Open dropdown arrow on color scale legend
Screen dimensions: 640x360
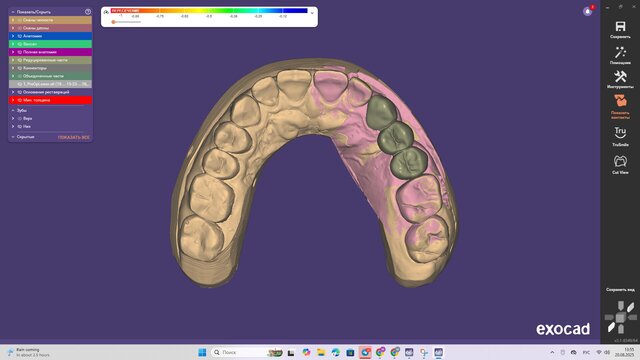click(x=312, y=13)
